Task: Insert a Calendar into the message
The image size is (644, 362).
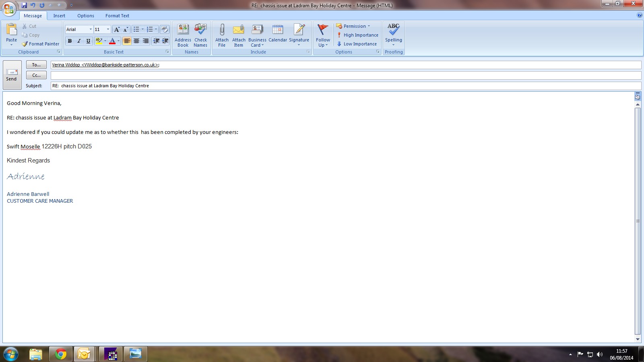Action: point(278,33)
